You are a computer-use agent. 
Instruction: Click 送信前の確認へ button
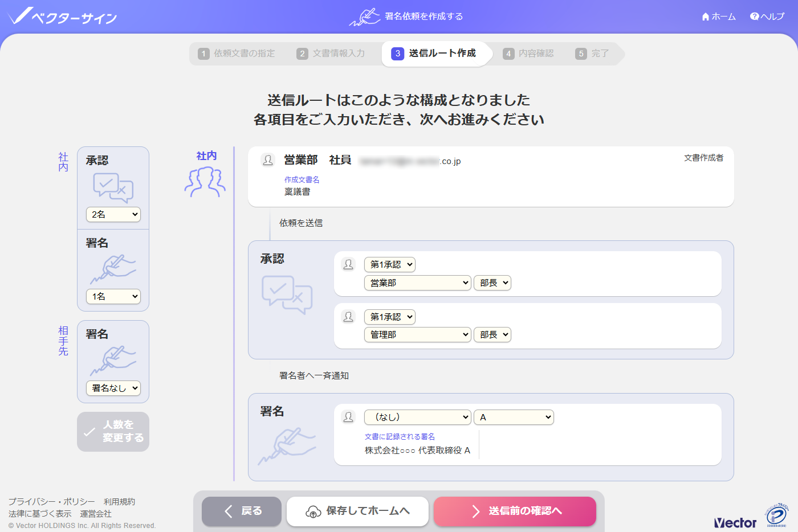515,511
